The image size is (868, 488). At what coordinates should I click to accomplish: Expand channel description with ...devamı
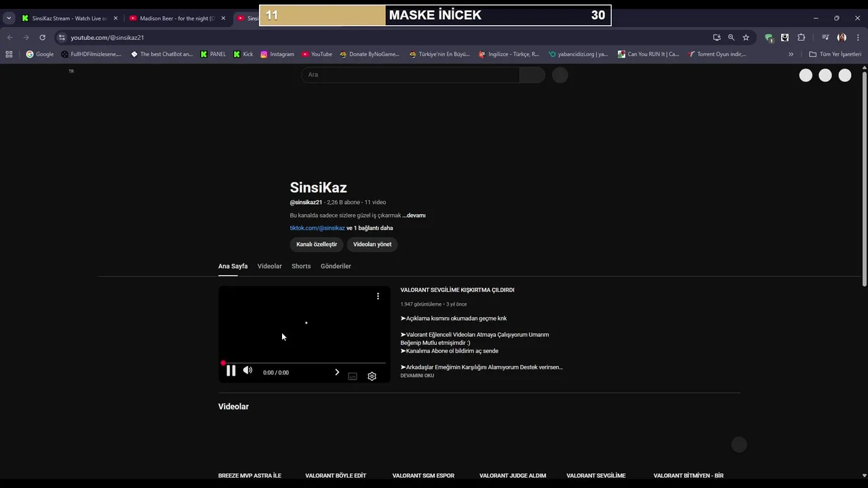(414, 216)
